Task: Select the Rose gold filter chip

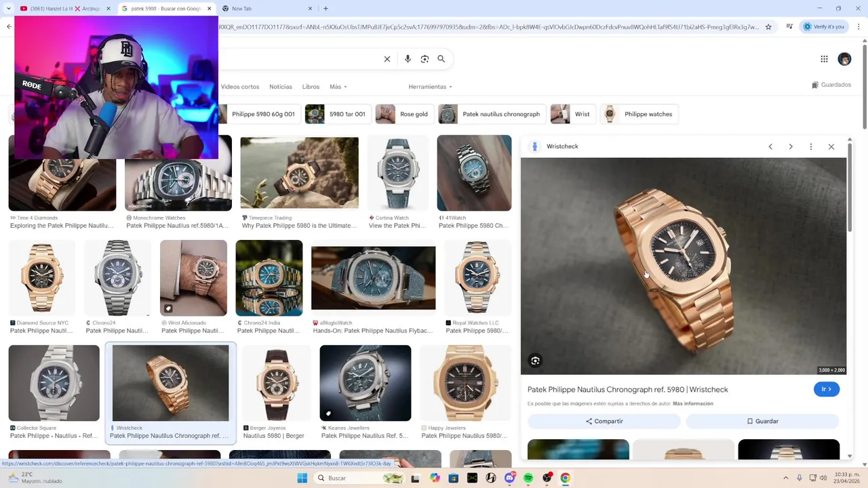Action: click(404, 114)
